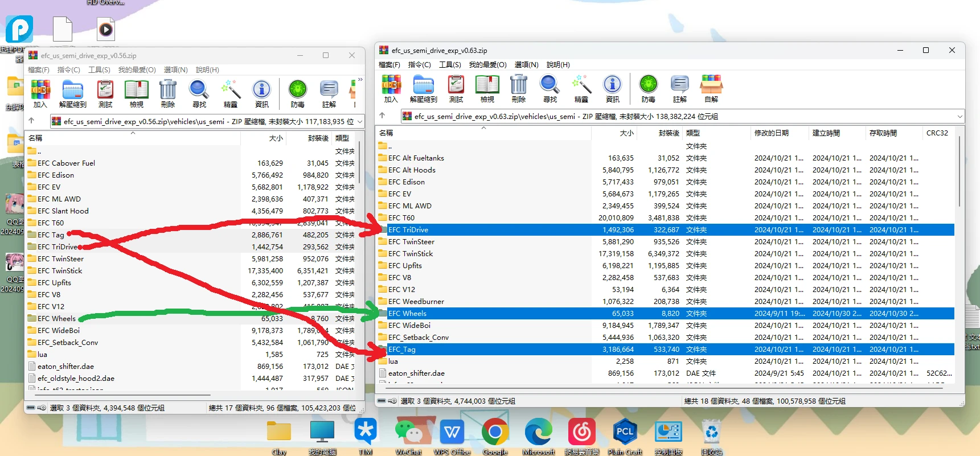Screen dimensions: 980x456
Task: Click the 資訊 (Info) icon in v0.63 window
Action: (613, 88)
